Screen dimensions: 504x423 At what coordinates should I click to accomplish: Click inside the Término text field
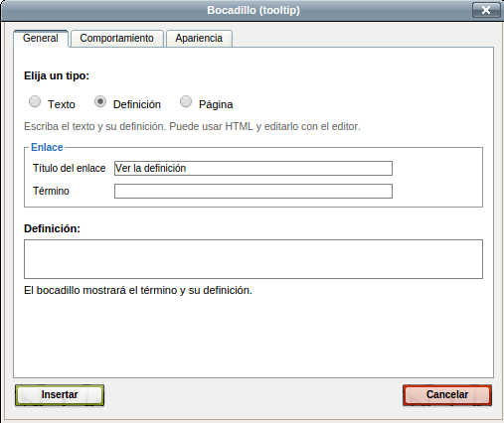pyautogui.click(x=253, y=192)
